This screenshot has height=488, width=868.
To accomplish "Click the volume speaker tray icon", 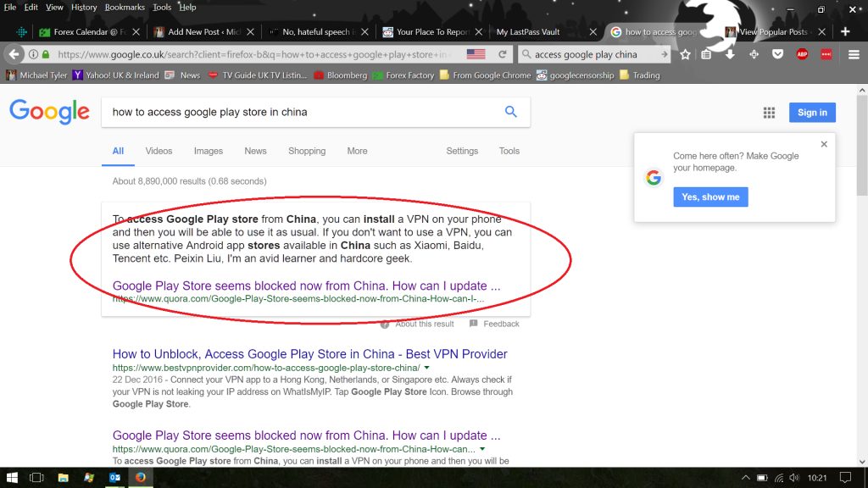I will tap(794, 478).
